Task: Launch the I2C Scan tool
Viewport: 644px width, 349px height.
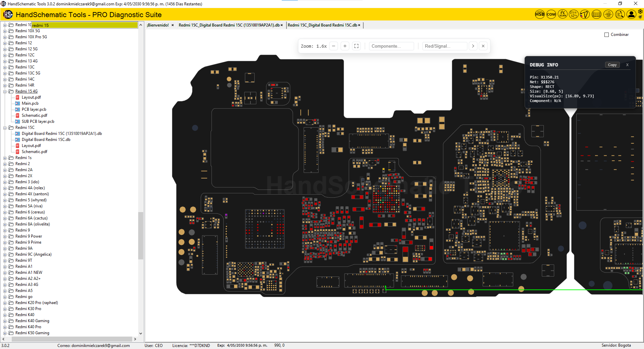Action: coord(562,14)
